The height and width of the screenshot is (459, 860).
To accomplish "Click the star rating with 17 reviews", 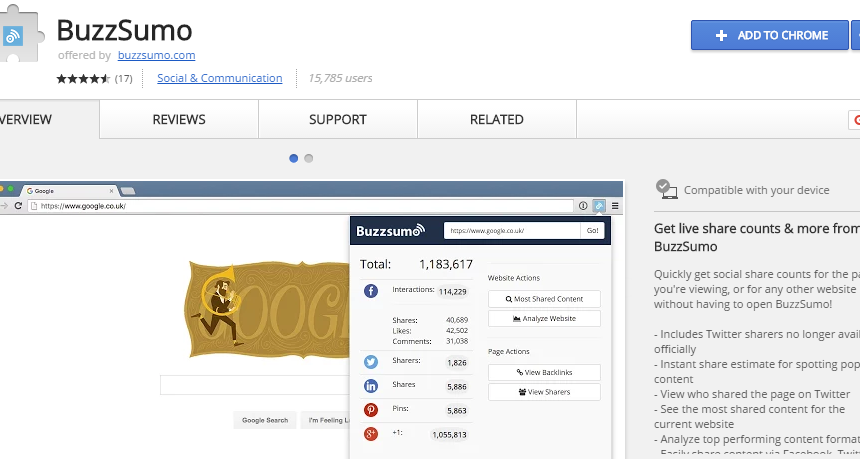I will pos(94,78).
